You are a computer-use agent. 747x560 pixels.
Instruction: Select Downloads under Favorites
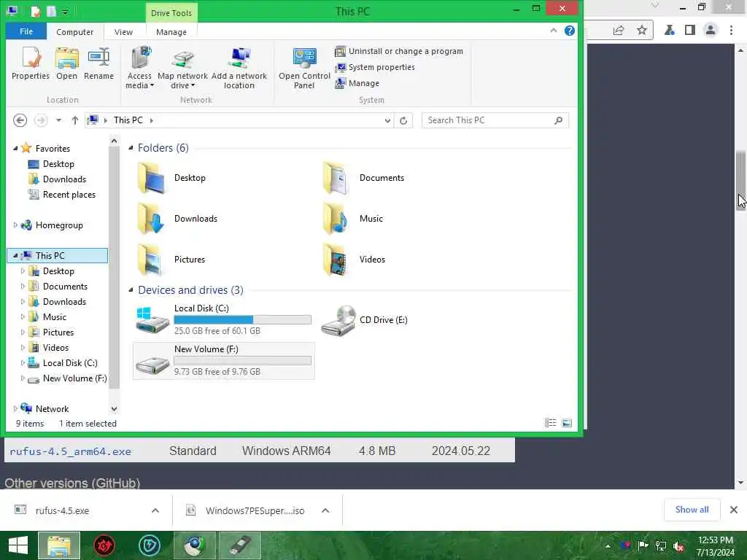click(x=64, y=179)
